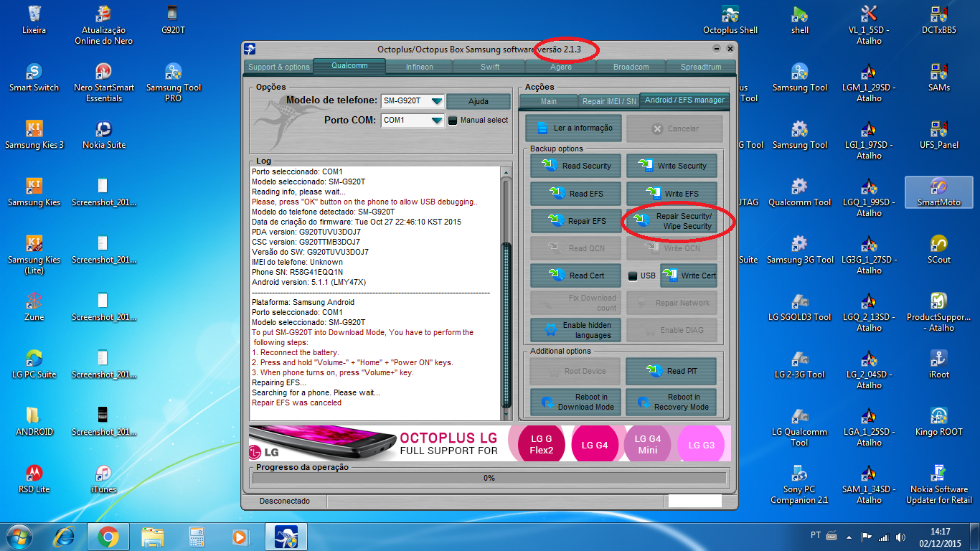Open UFS_Panel desktop icon
This screenshot has width=980, height=551.
938,135
